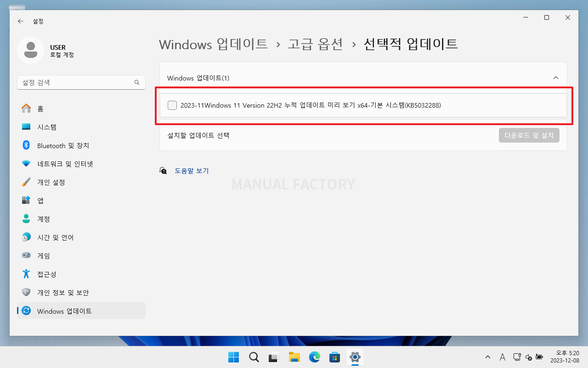Maximize the Settings window
This screenshot has width=588, height=368.
pos(547,17)
